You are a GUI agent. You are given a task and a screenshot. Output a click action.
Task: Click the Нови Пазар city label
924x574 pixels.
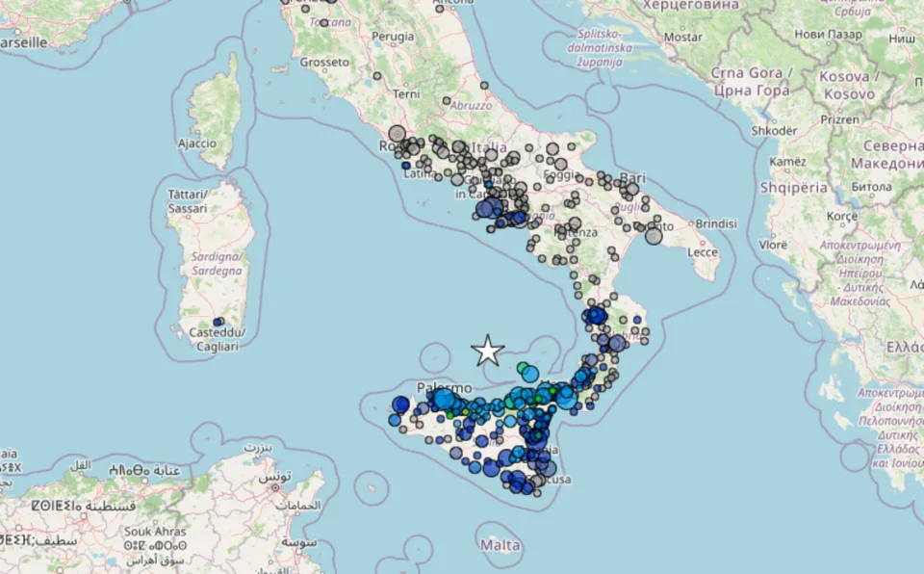click(x=829, y=35)
